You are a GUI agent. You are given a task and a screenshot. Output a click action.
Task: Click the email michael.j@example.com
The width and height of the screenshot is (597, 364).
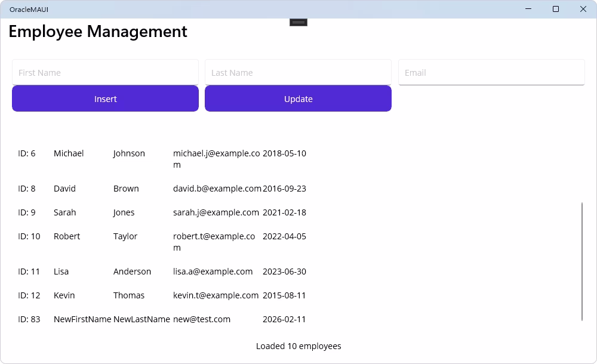point(216,159)
